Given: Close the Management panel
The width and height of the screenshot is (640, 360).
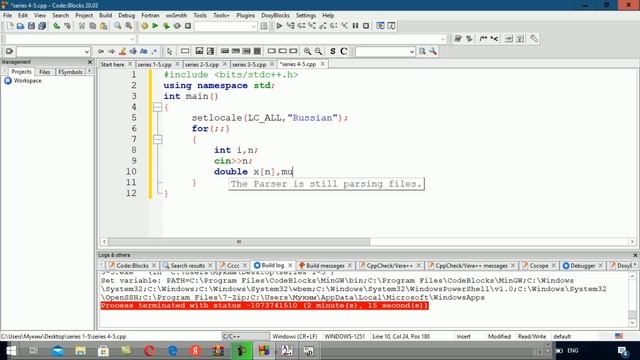Looking at the screenshot, I should pyautogui.click(x=90, y=62).
